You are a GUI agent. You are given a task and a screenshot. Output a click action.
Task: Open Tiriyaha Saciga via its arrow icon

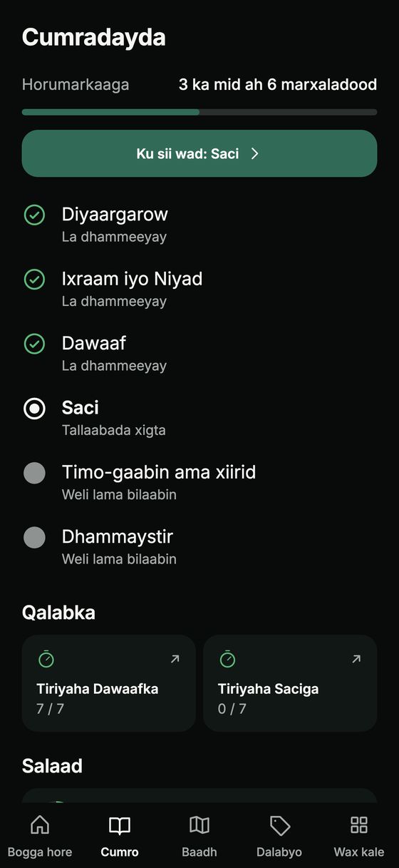point(356,660)
